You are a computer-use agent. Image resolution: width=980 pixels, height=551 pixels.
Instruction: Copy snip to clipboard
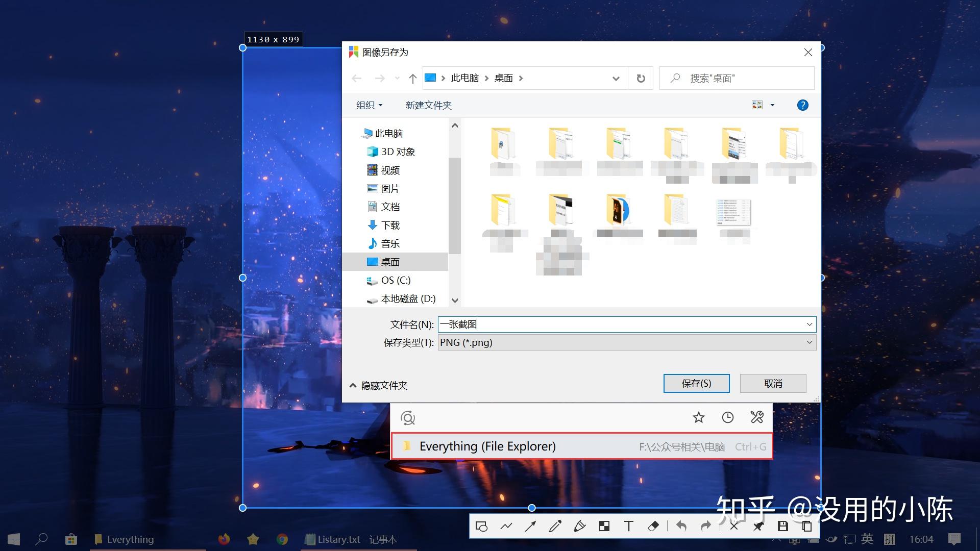click(x=807, y=526)
